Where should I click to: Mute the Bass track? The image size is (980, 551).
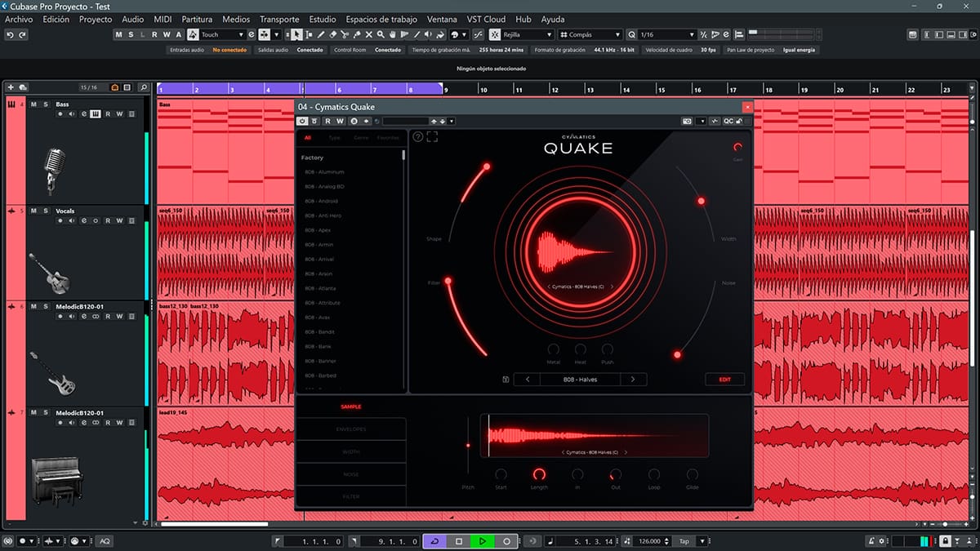(x=33, y=104)
